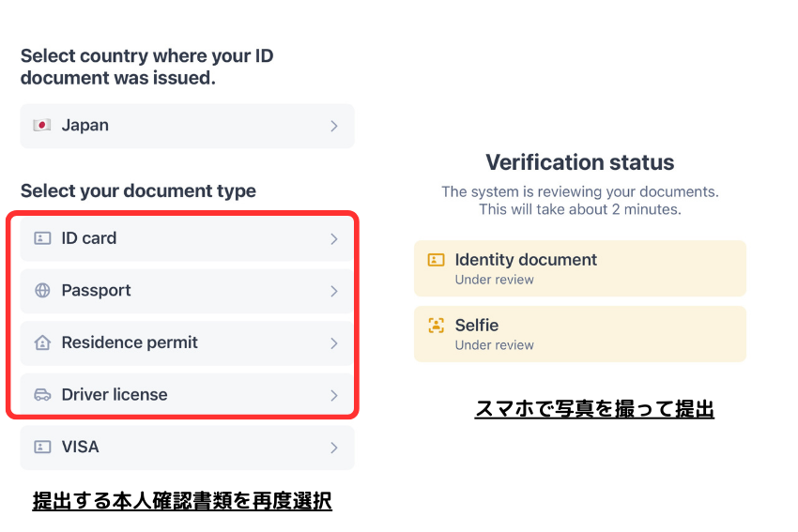Image resolution: width=798 pixels, height=532 pixels.
Task: Open the ID card row chevron
Action: (333, 239)
